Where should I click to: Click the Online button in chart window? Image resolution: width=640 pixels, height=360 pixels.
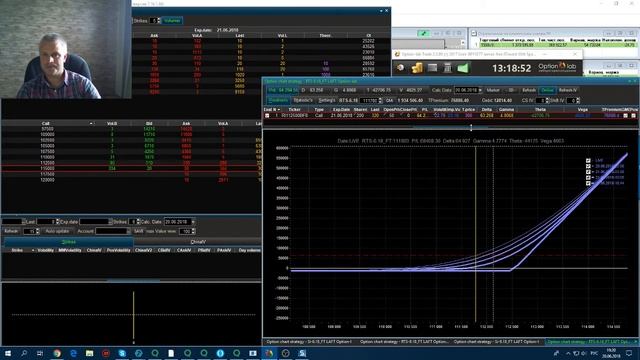point(547,90)
